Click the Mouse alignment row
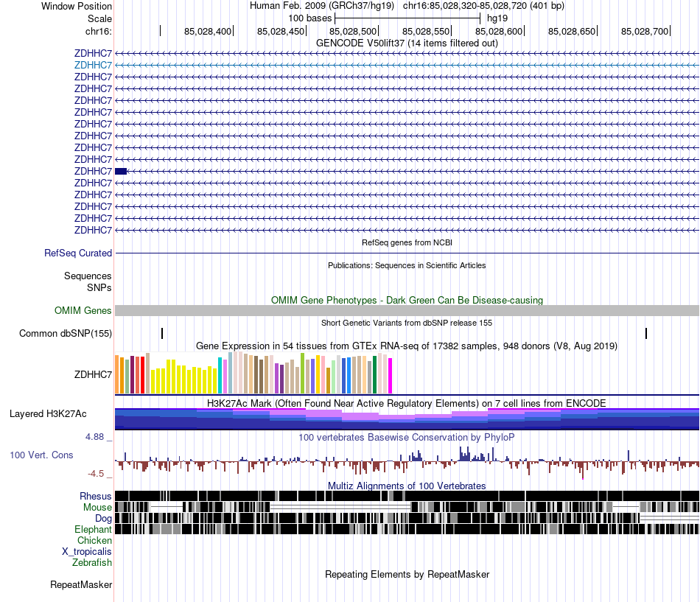Image resolution: width=700 pixels, height=602 pixels. (407, 507)
